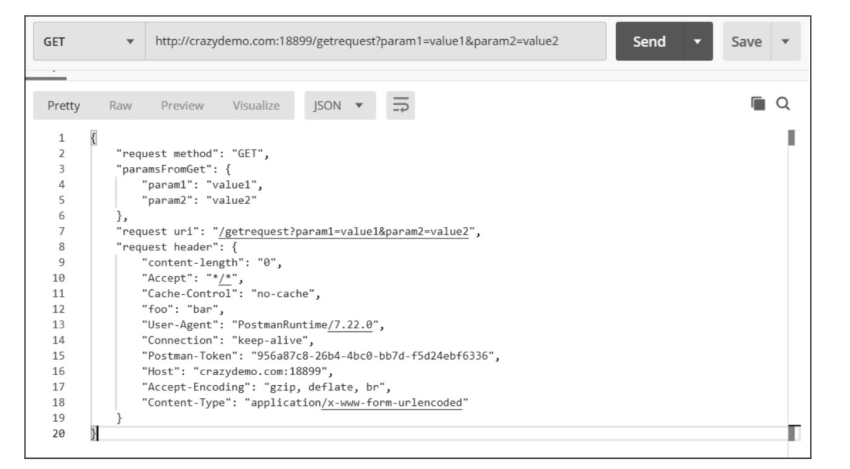The width and height of the screenshot is (850, 469).
Task: Click the "Content-Type" key on line 18
Action: (x=186, y=403)
